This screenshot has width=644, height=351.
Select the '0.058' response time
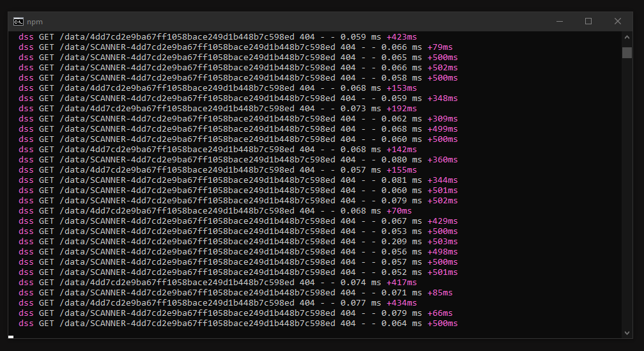pos(394,78)
